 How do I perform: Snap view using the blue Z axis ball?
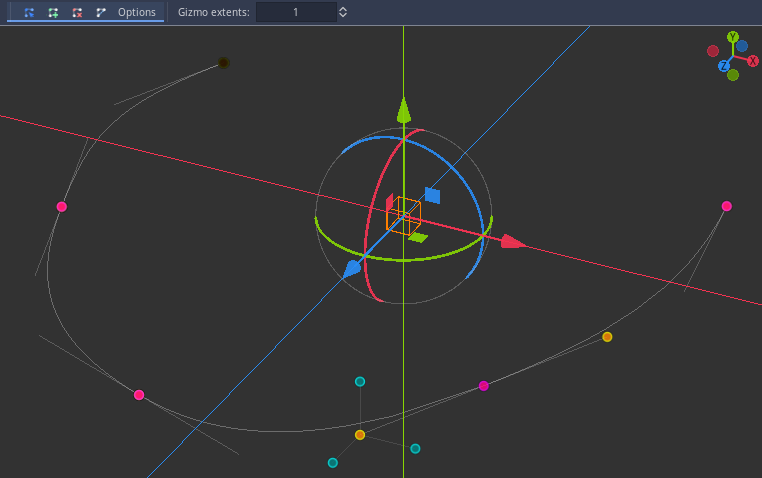[x=724, y=66]
